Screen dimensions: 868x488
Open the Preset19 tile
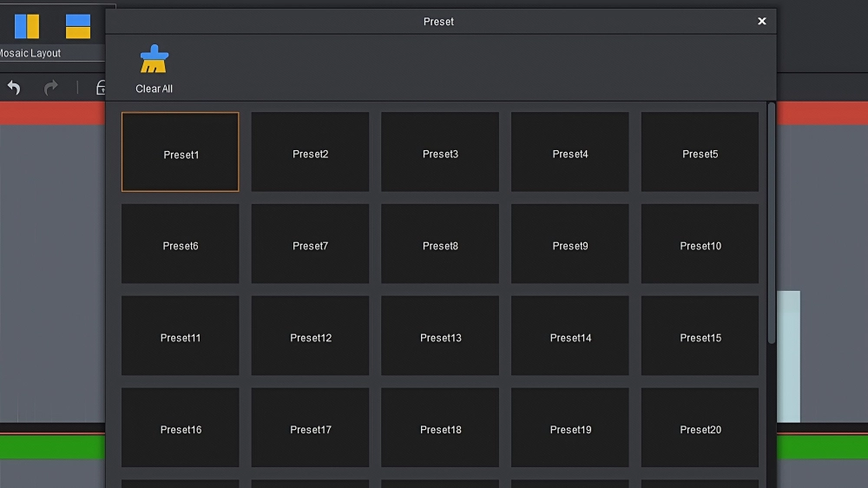coord(569,427)
